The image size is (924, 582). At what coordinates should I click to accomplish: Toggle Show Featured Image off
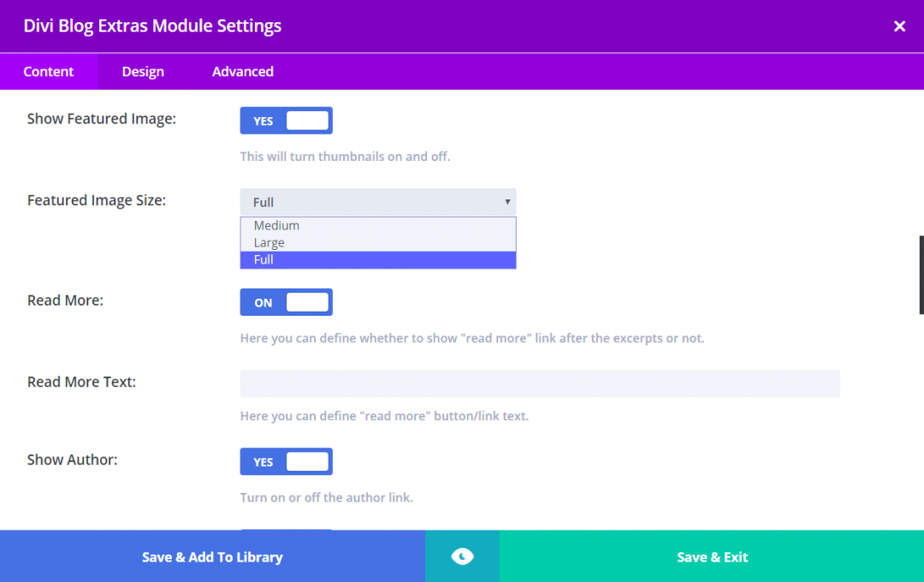[x=287, y=120]
